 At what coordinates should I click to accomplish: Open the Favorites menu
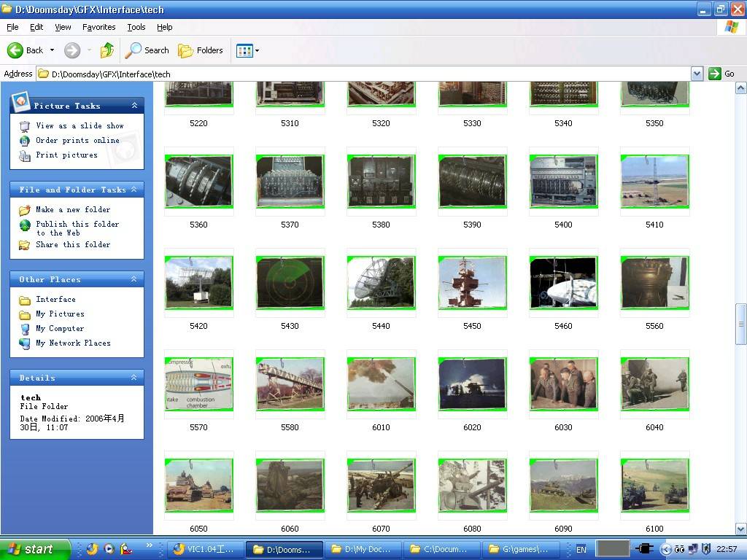point(98,27)
